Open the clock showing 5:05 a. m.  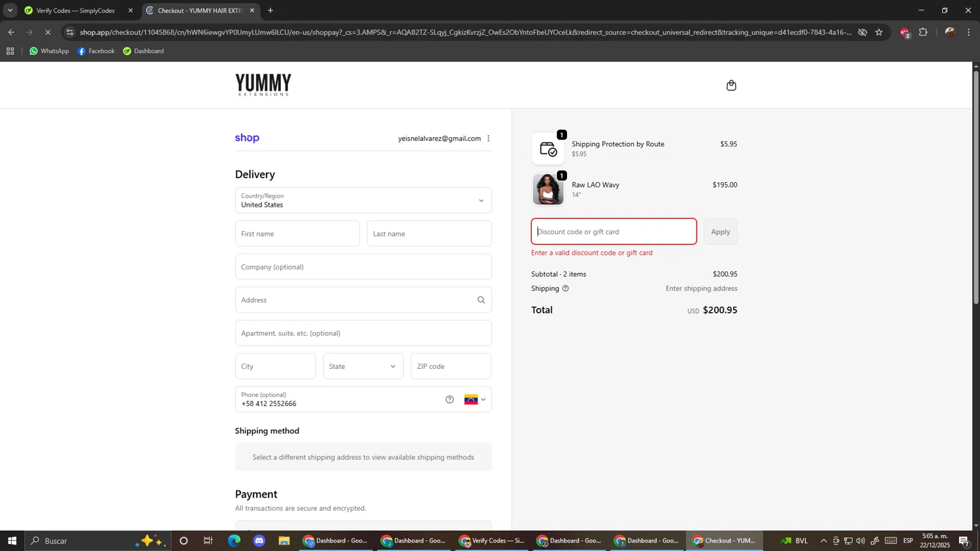(x=936, y=541)
